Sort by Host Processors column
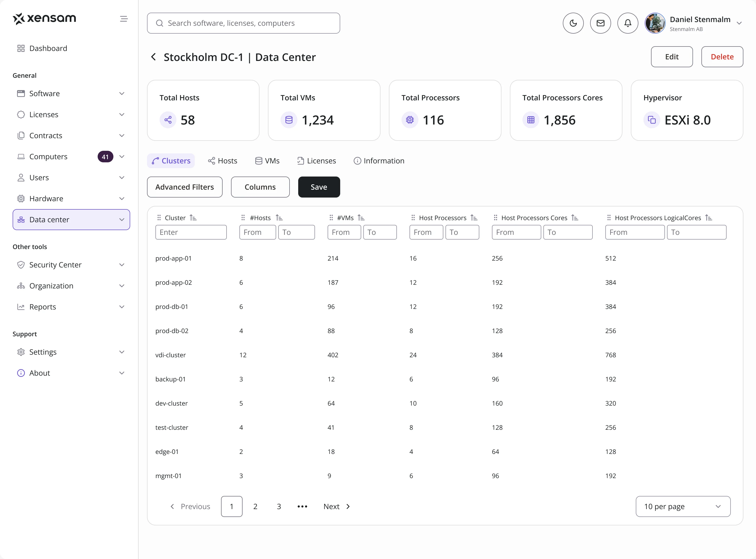 point(474,218)
